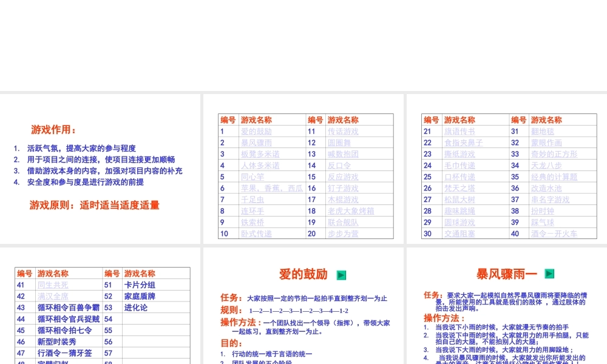The height and width of the screenshot is (364, 607).
Task: Click the 改造水池 hyperlink
Action: pyautogui.click(x=546, y=189)
